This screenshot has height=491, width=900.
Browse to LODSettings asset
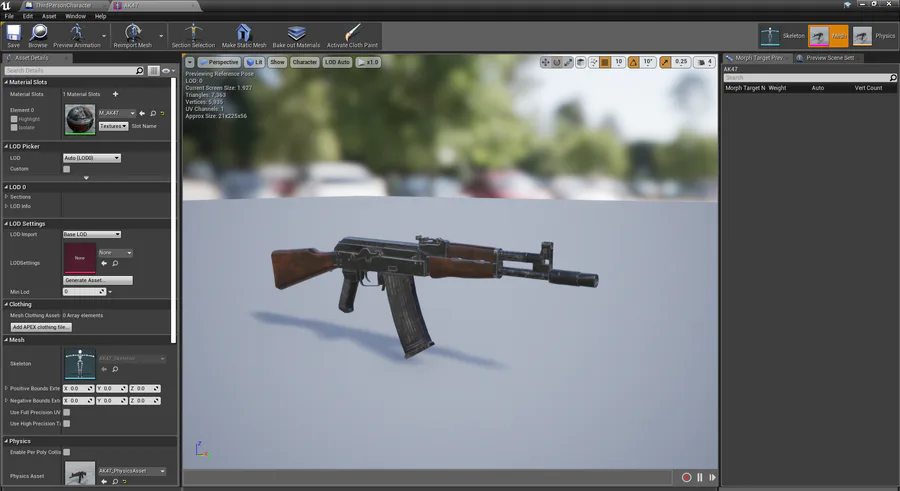[x=115, y=263]
